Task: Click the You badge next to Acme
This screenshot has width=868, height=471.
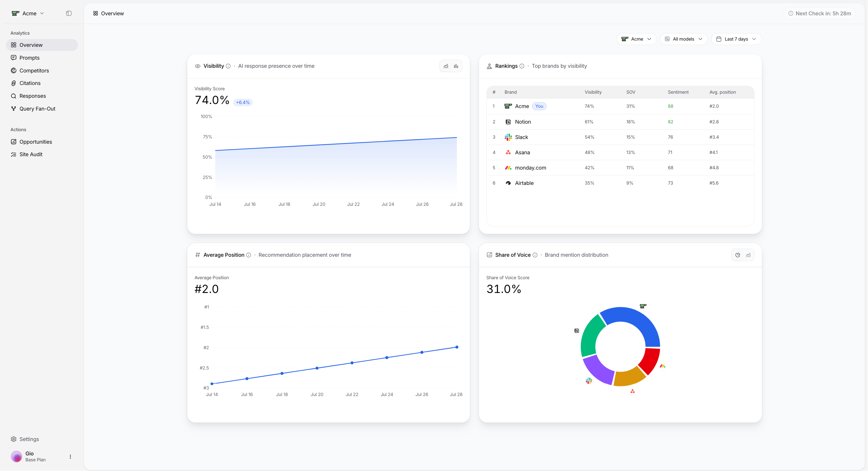Action: [x=539, y=106]
